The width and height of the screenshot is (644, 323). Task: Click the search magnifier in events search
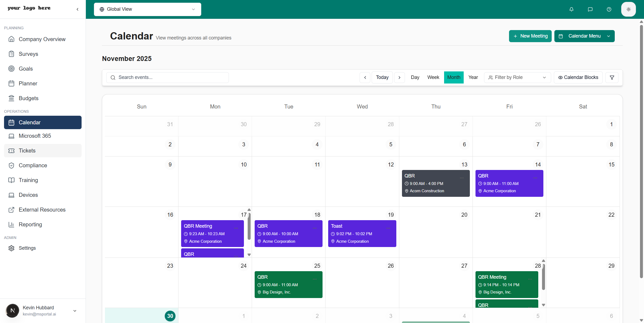[x=113, y=77]
